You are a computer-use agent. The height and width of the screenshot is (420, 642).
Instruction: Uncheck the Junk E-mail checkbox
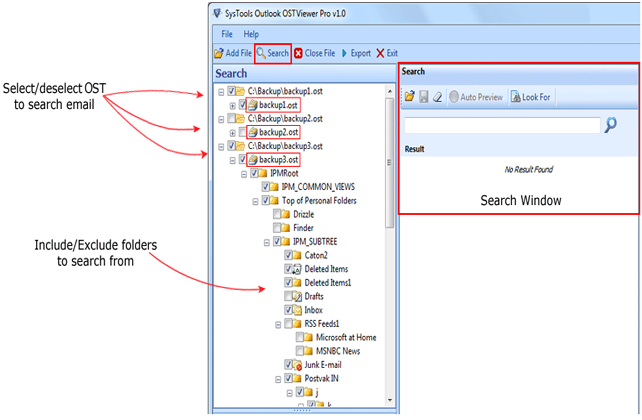(x=288, y=364)
